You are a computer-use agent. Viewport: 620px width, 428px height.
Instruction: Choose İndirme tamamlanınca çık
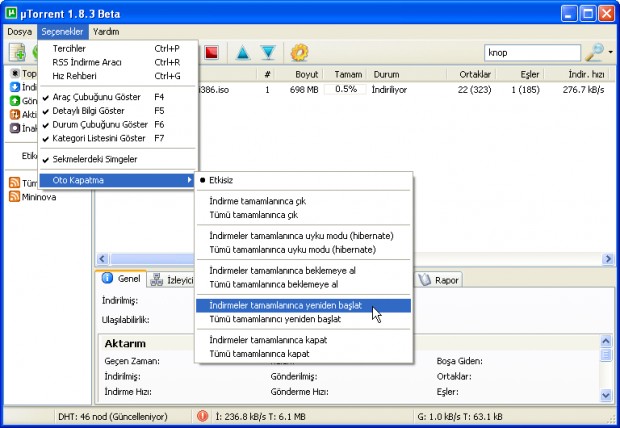tap(304, 201)
